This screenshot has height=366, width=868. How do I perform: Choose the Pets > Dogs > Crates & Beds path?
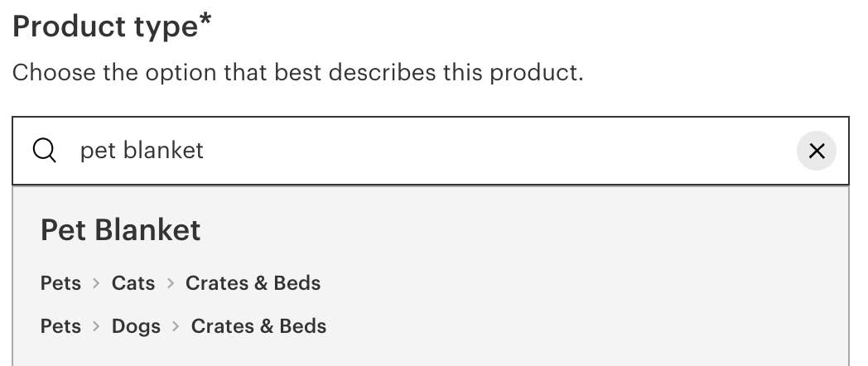coord(183,326)
